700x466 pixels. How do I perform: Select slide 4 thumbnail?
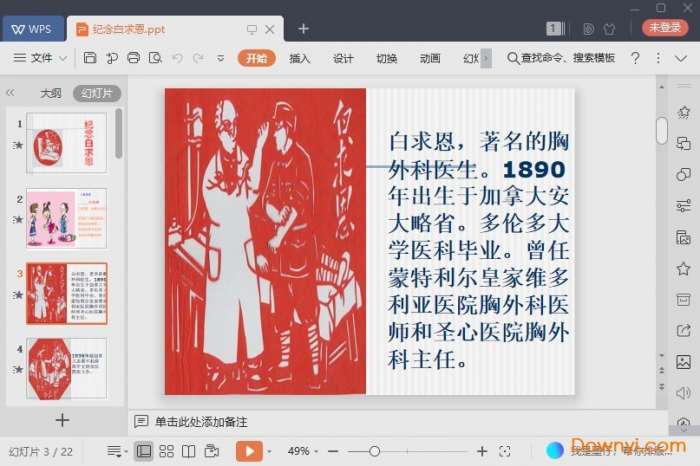[x=67, y=368]
